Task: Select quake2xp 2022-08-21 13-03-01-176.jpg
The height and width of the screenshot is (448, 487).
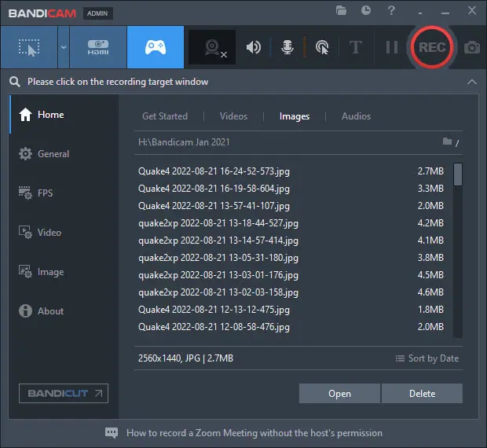Action: tap(291, 275)
